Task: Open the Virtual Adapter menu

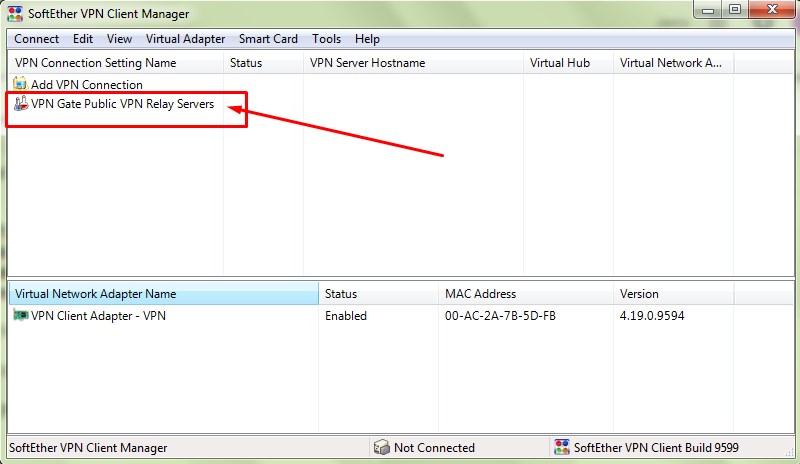Action: coord(185,39)
